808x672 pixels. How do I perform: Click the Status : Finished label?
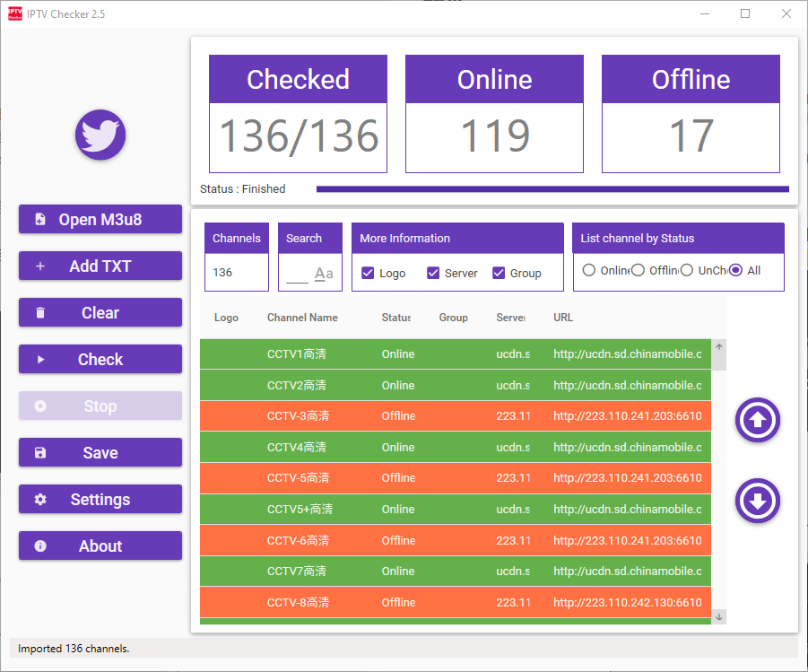point(243,189)
